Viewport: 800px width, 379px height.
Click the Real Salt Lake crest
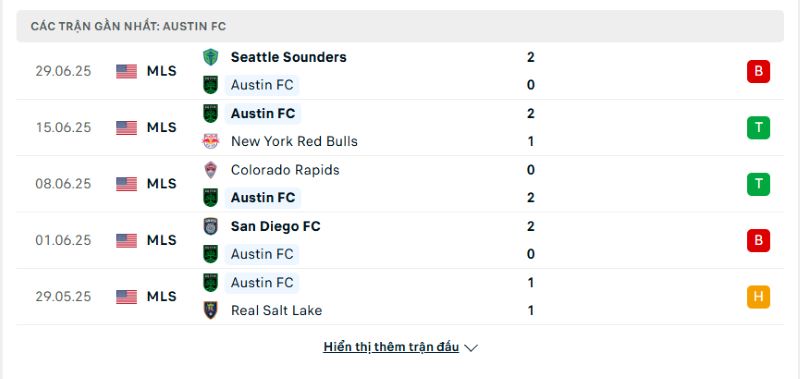pos(210,310)
